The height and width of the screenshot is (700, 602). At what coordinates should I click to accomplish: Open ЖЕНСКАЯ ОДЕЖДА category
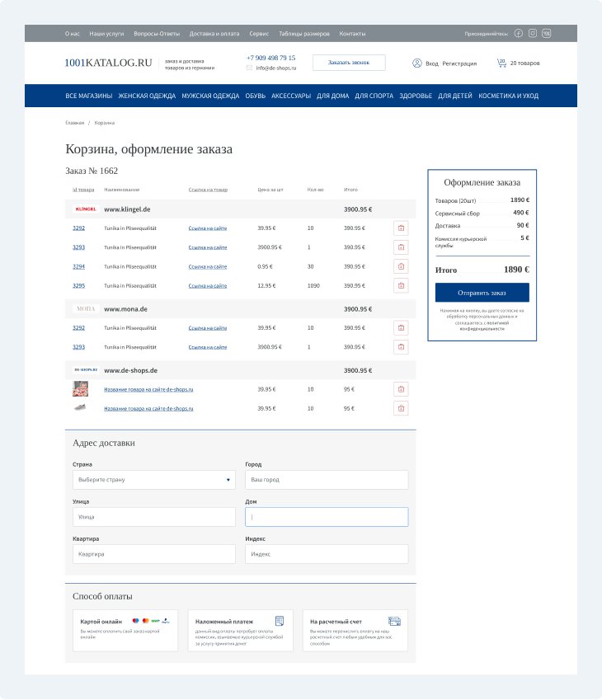(x=147, y=96)
